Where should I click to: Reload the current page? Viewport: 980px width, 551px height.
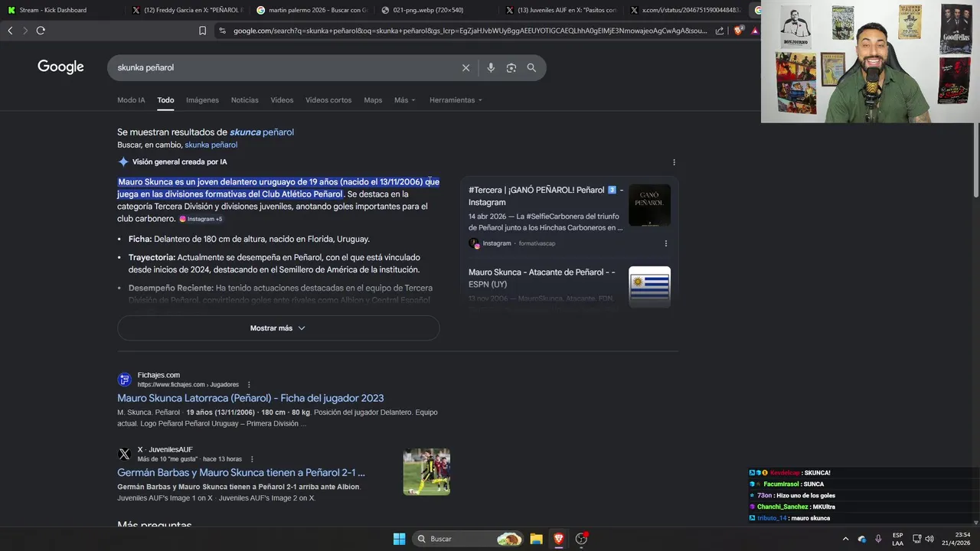pos(41,31)
